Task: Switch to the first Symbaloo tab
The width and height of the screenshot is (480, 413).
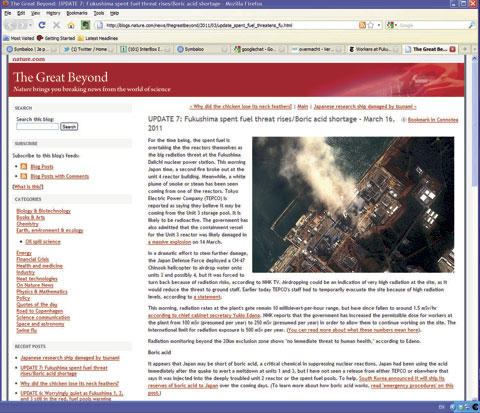Action: tap(31, 49)
